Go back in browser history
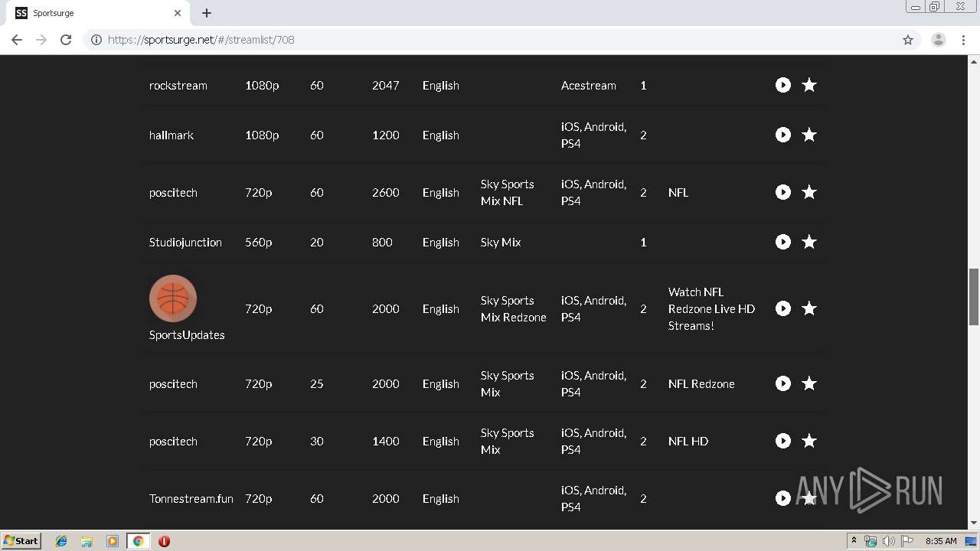Viewport: 980px width, 551px height. tap(17, 40)
